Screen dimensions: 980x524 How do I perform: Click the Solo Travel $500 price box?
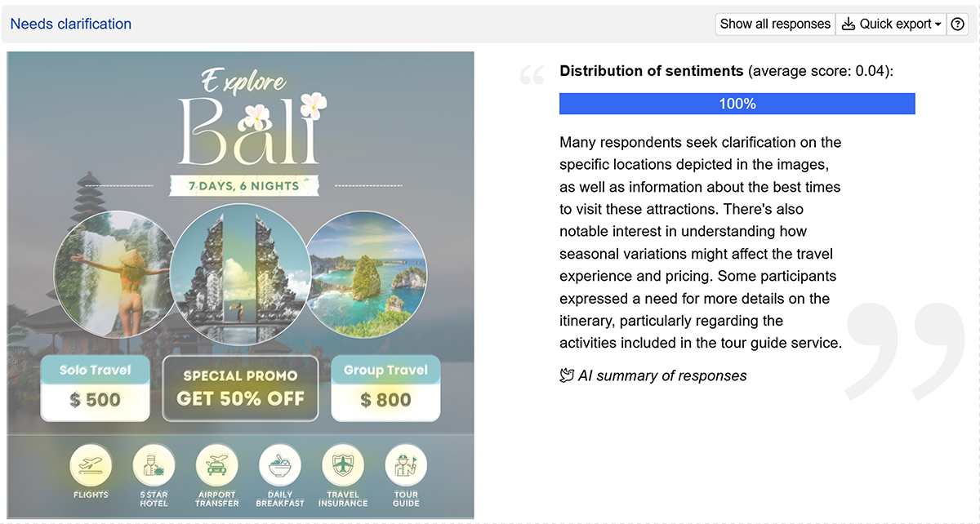pos(96,387)
